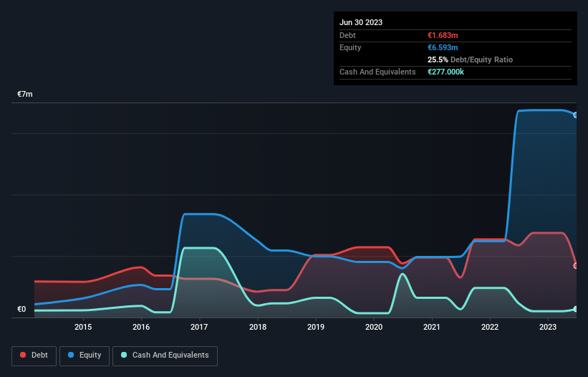
Task: Toggle the Equity series legend button
Action: (x=85, y=355)
